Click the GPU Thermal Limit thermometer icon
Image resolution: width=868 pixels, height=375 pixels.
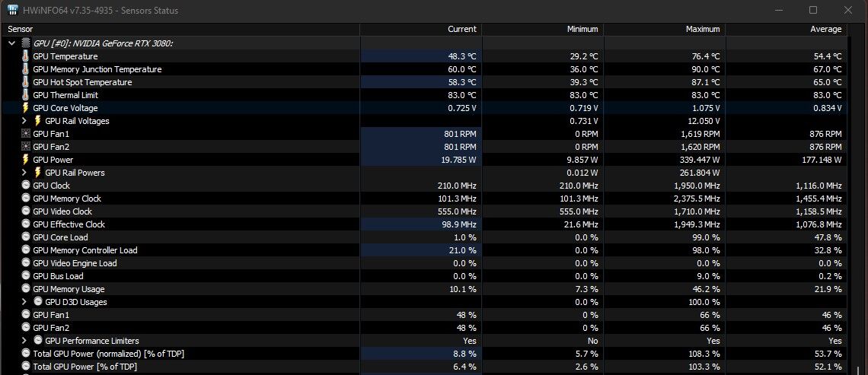tap(25, 94)
